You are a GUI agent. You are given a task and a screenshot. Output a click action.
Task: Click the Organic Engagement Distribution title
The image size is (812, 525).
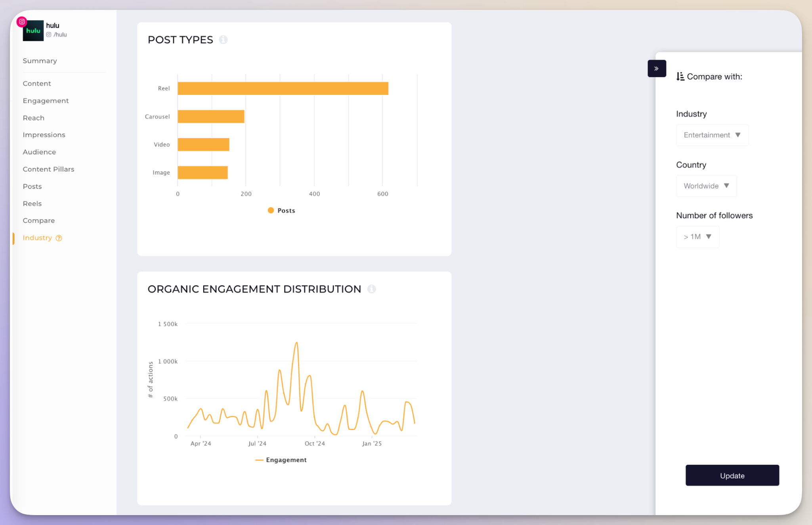coord(254,289)
